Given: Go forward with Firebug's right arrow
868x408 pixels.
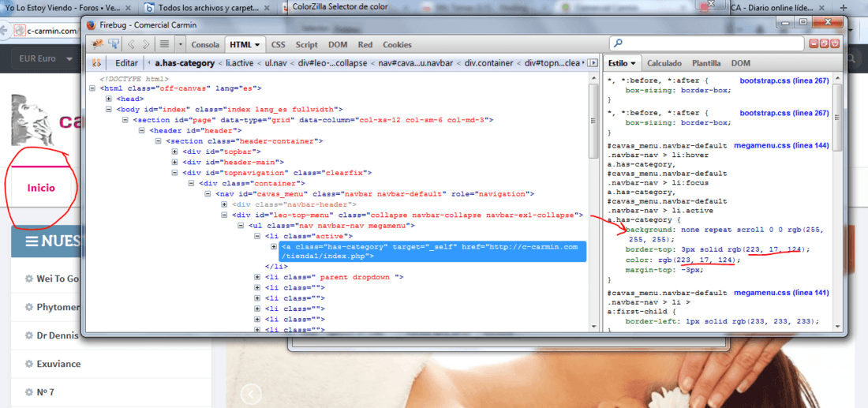Looking at the screenshot, I should 146,44.
